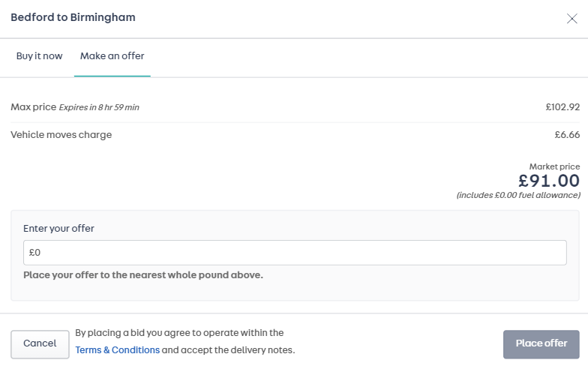Click the Max price label

33,107
